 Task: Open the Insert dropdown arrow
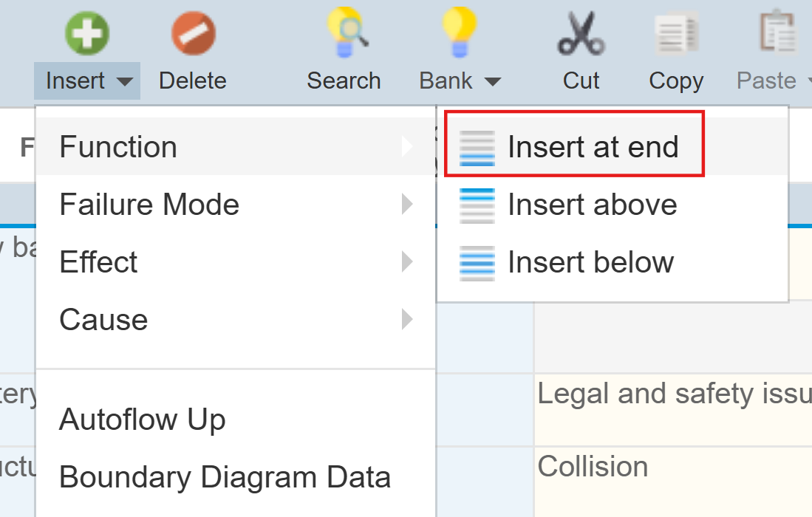[x=125, y=81]
